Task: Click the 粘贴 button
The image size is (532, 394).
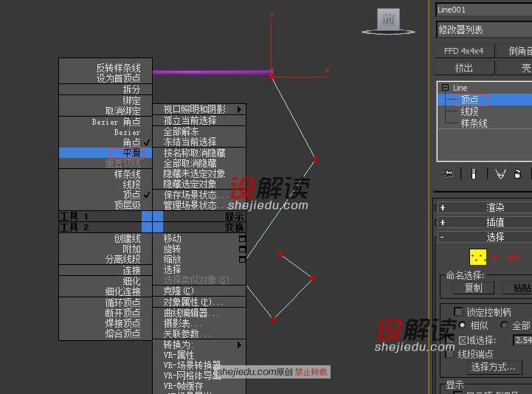Action: (518, 288)
